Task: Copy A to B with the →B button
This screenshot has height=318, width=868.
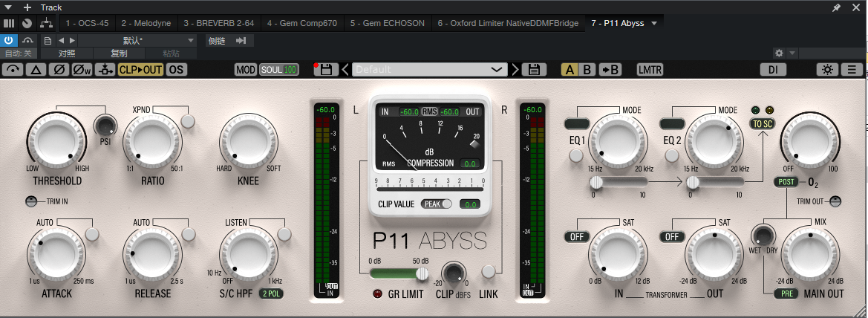Action: 610,69
